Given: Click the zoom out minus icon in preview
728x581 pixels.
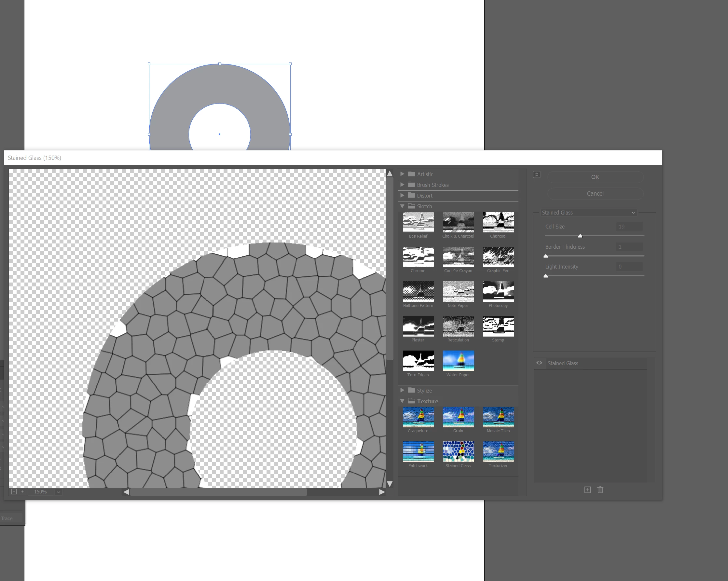Looking at the screenshot, I should pos(14,492).
